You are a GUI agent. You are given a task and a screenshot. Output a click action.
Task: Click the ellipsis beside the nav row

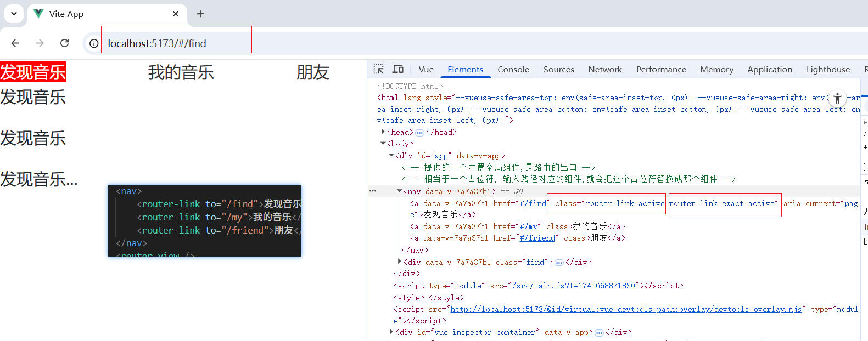(373, 191)
